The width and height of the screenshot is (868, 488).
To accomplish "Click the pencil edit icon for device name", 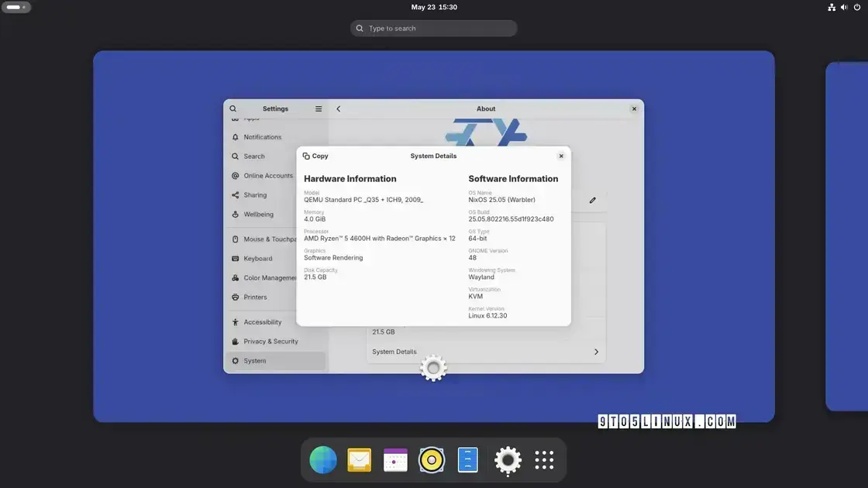I will (x=592, y=201).
